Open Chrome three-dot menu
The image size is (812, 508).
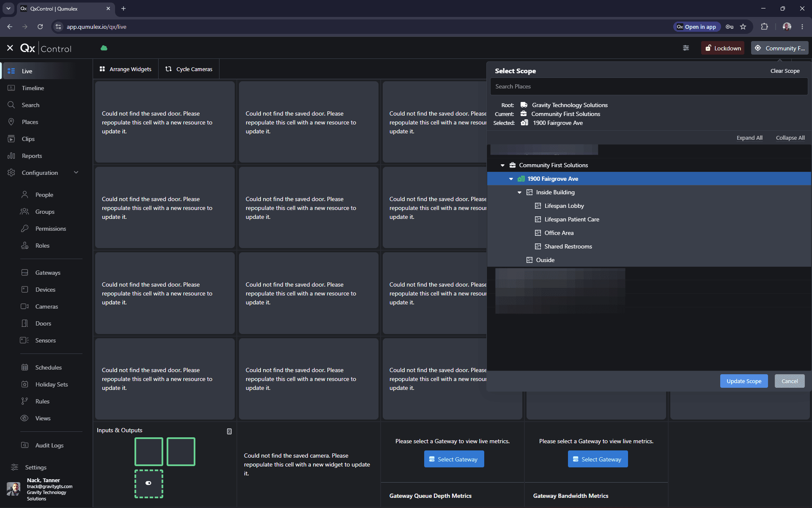click(802, 27)
